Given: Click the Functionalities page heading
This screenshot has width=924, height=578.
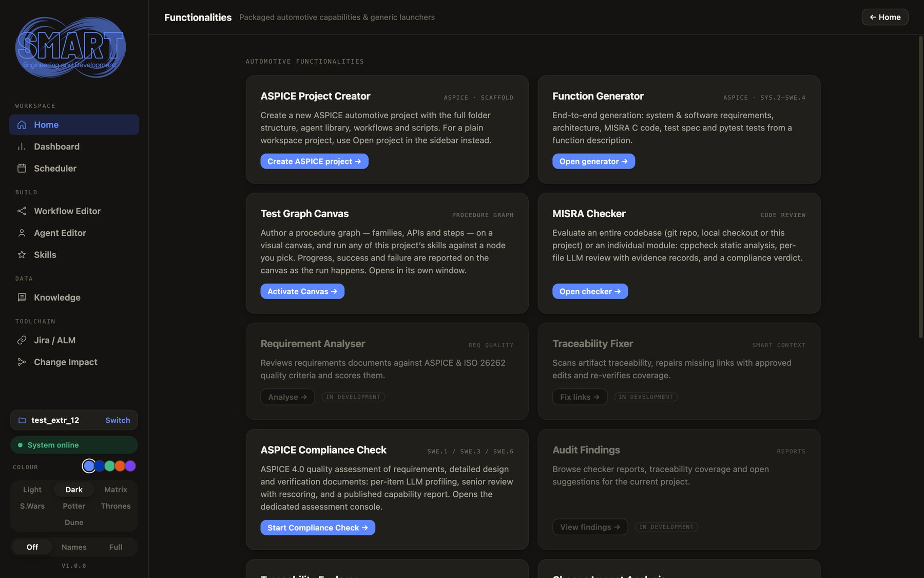Looking at the screenshot, I should (198, 17).
